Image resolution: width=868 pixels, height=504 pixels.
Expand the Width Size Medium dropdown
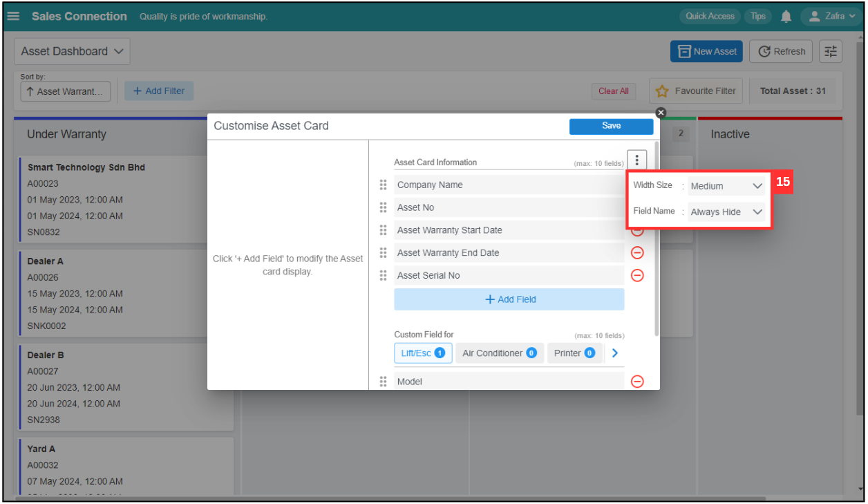pyautogui.click(x=726, y=186)
